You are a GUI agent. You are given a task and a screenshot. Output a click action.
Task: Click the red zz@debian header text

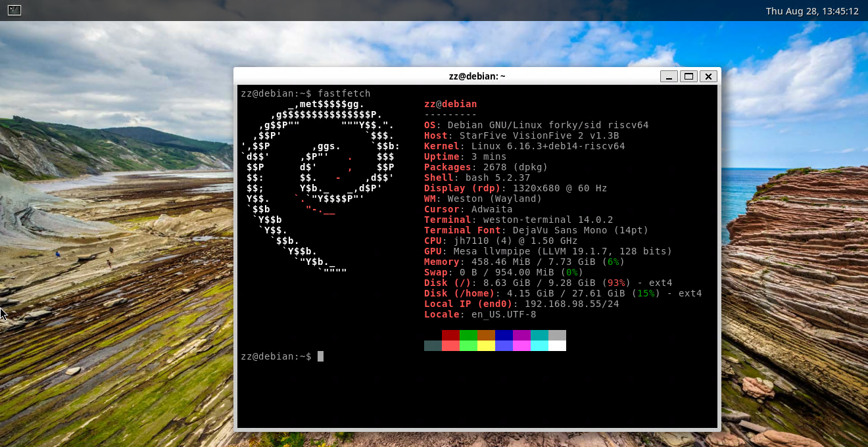pyautogui.click(x=450, y=104)
